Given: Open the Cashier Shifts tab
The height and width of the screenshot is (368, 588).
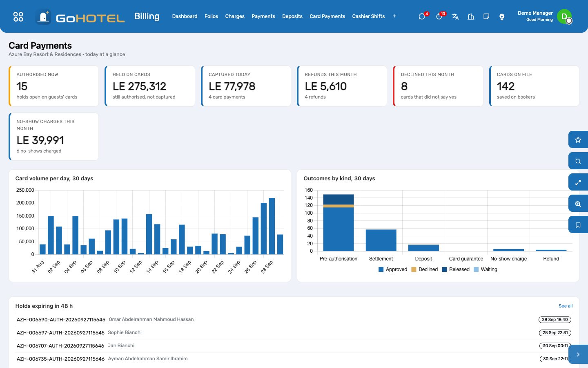Looking at the screenshot, I should pyautogui.click(x=368, y=16).
